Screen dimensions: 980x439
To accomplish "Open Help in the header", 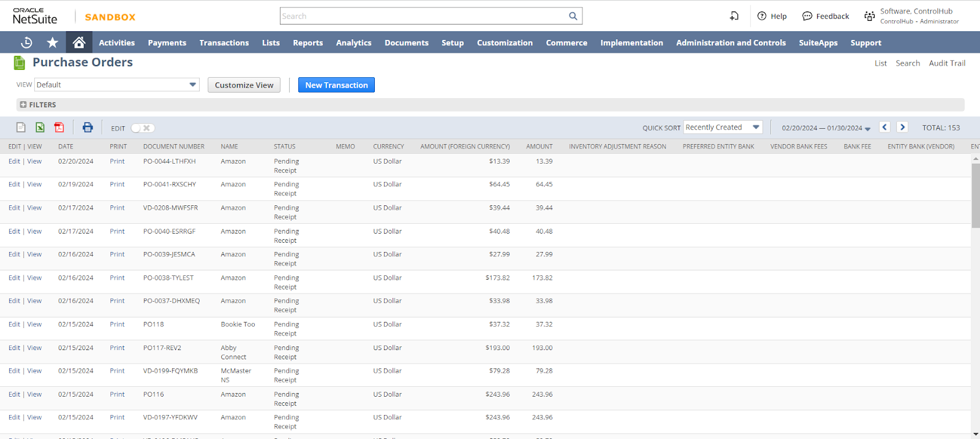I will 772,16.
